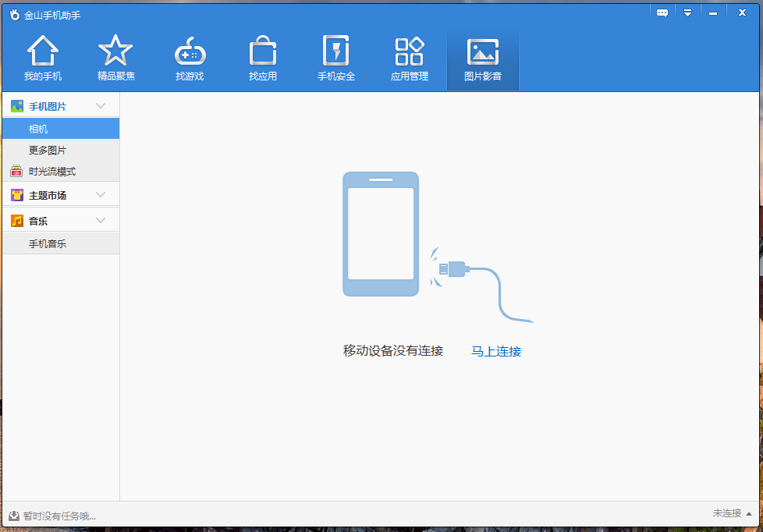Open 手机安全 security icon

coord(336,51)
